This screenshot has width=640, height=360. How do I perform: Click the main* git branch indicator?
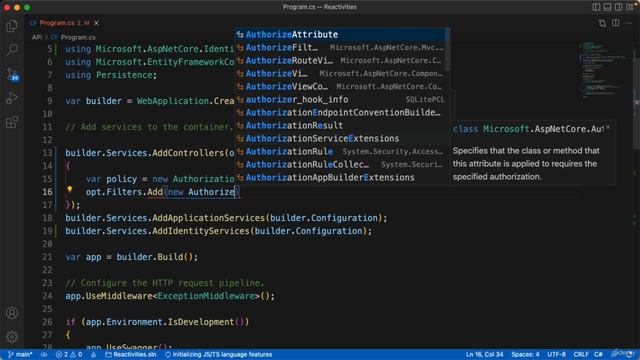[x=20, y=354]
